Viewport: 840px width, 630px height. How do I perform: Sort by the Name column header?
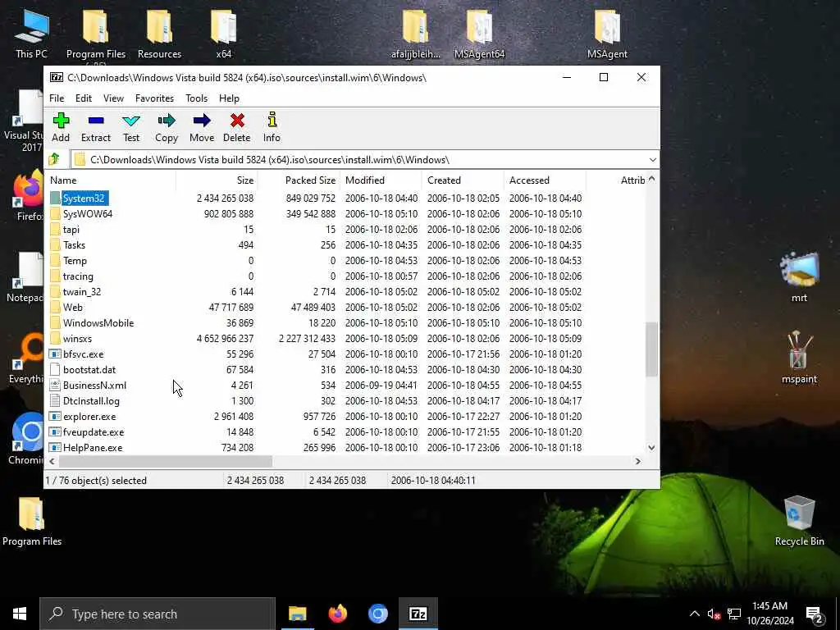coord(112,180)
